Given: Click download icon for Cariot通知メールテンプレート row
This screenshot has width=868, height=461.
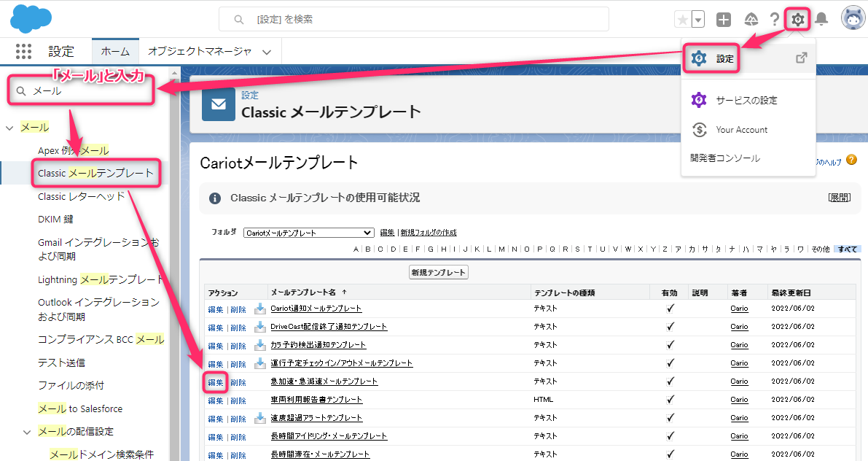Looking at the screenshot, I should point(259,309).
